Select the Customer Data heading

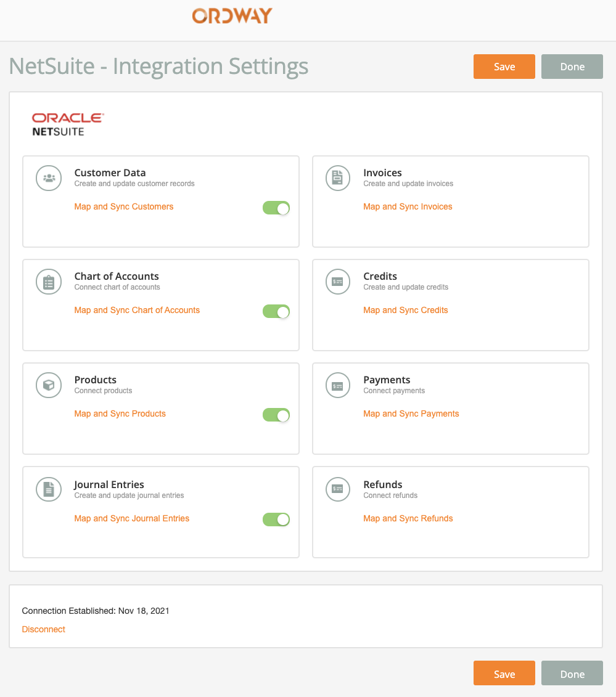110,173
